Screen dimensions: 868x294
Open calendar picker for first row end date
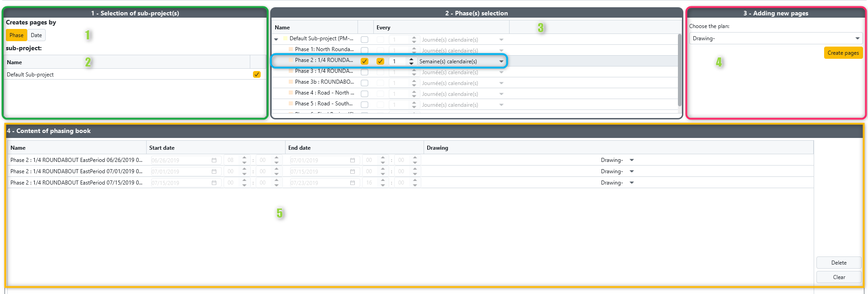click(353, 160)
